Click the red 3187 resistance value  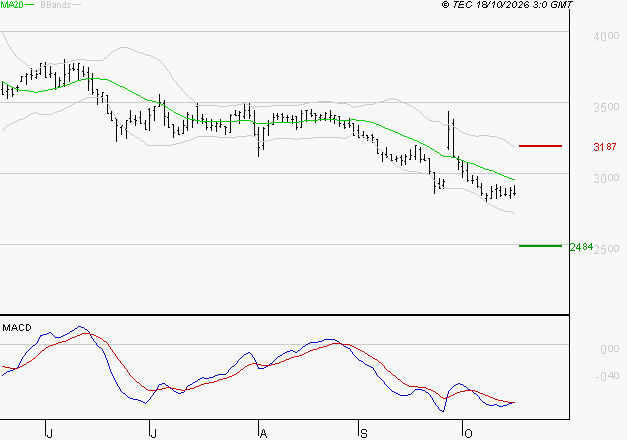pos(605,147)
